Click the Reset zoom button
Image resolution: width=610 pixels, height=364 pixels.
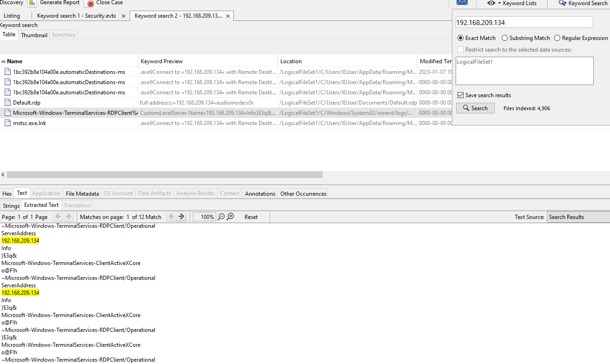pos(251,217)
